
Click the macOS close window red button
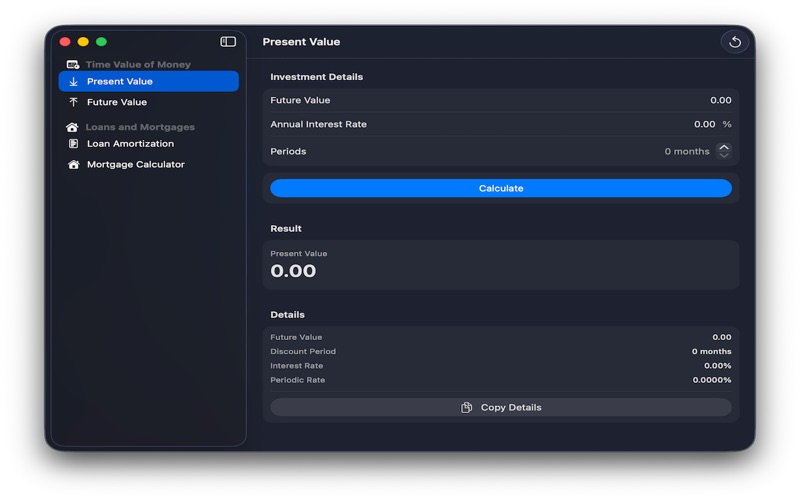coord(65,42)
